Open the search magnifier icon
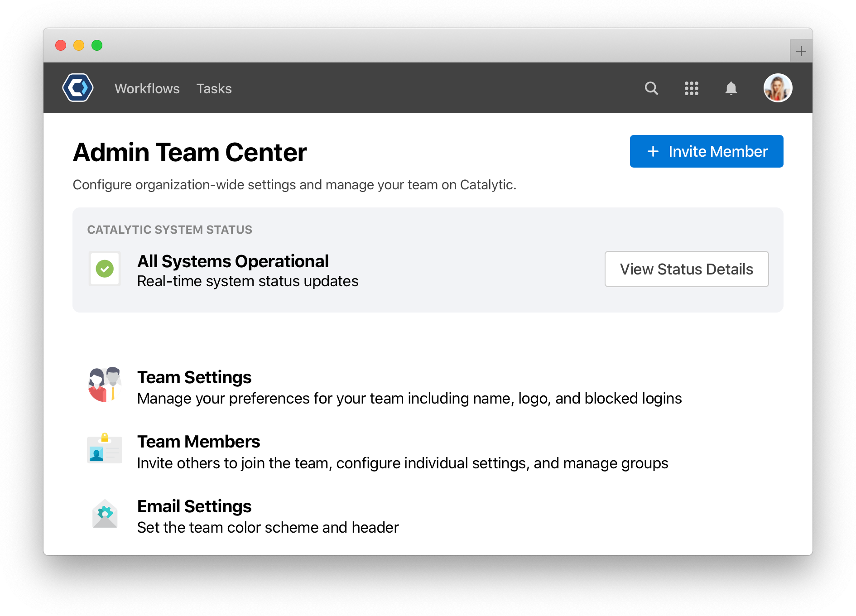The image size is (856, 616). point(651,88)
